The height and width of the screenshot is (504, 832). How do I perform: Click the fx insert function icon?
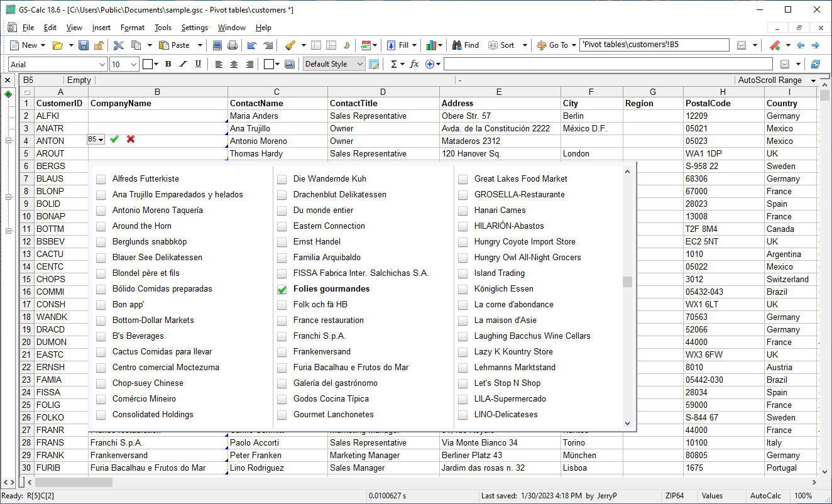pos(414,64)
